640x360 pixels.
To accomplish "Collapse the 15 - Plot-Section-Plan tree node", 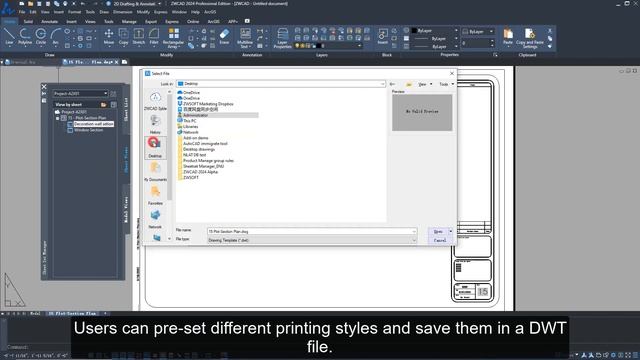I will point(58,118).
